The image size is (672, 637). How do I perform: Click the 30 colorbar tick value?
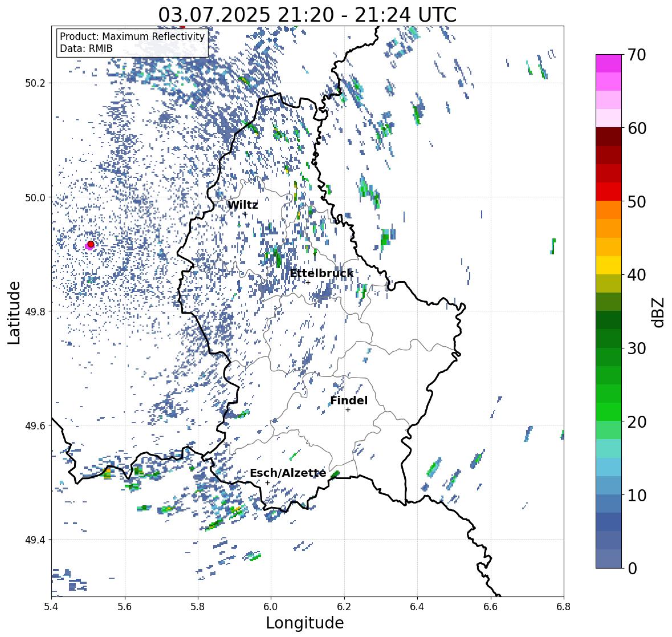pyautogui.click(x=636, y=348)
